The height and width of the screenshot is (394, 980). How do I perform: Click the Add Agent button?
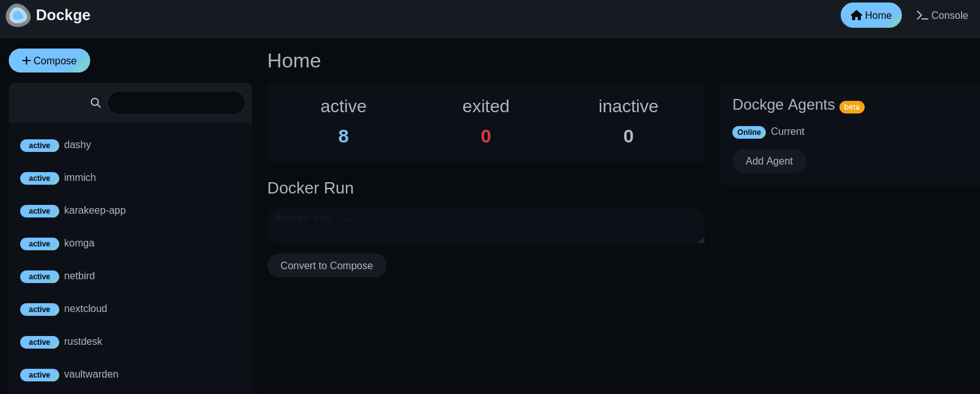(769, 161)
